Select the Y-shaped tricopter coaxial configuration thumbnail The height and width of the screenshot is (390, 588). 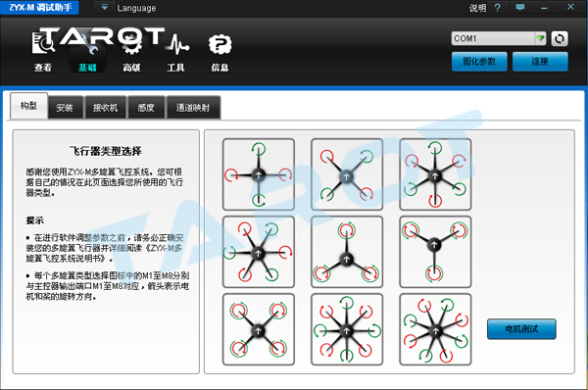coord(435,252)
